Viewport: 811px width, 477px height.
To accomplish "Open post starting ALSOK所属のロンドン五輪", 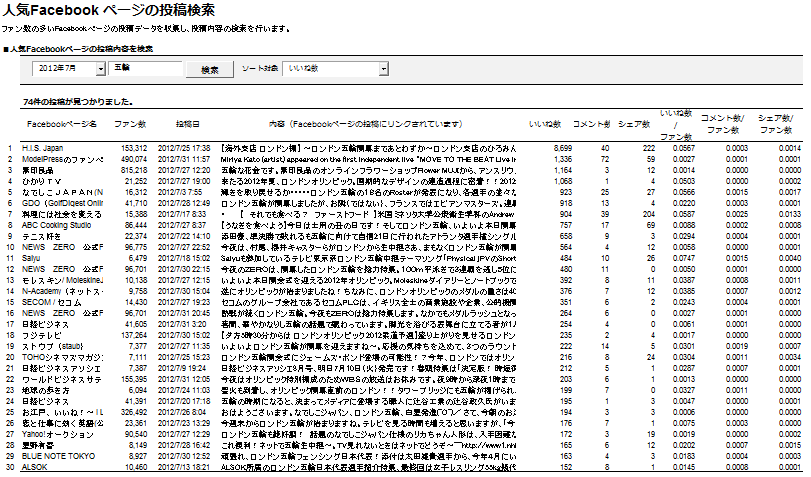I will 368,467.
